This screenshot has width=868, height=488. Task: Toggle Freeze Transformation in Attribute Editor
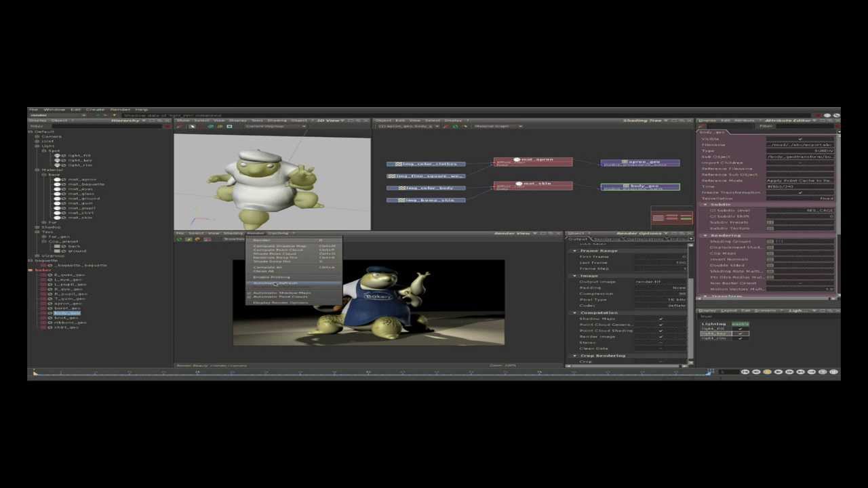pos(800,192)
